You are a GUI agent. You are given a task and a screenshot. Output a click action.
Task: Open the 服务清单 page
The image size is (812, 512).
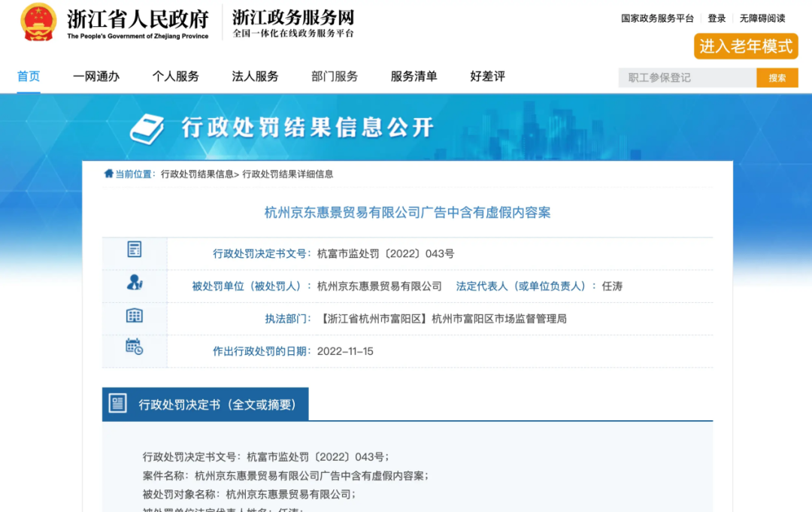(414, 76)
